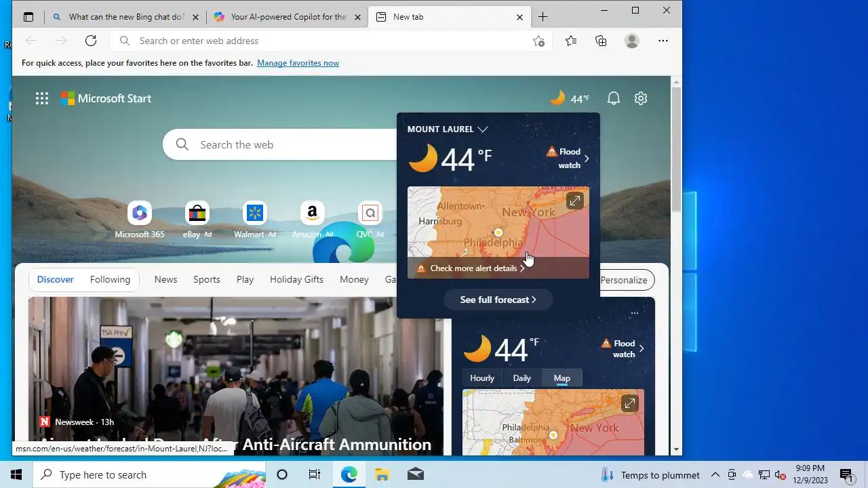The height and width of the screenshot is (488, 868).
Task: Open a new browser tab with plus
Action: (x=542, y=17)
